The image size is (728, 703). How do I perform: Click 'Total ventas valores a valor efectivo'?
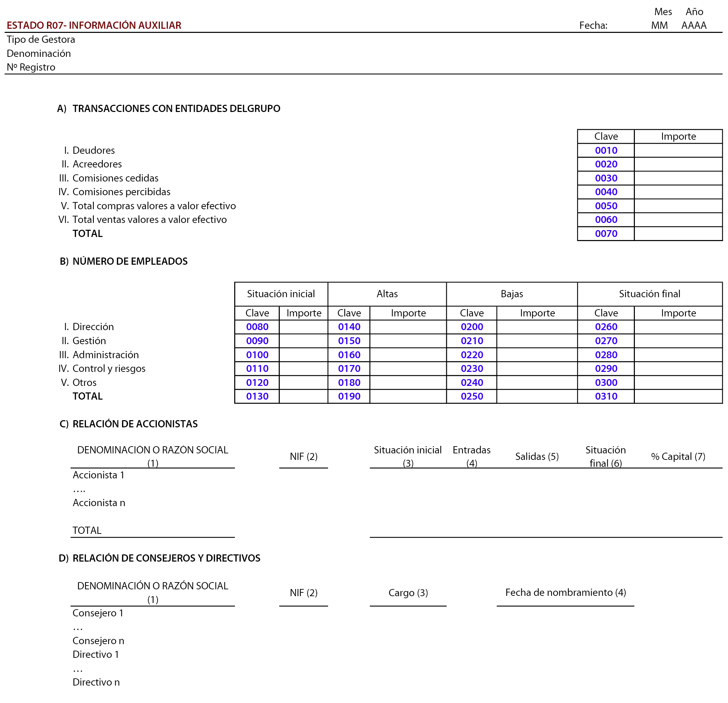click(150, 220)
